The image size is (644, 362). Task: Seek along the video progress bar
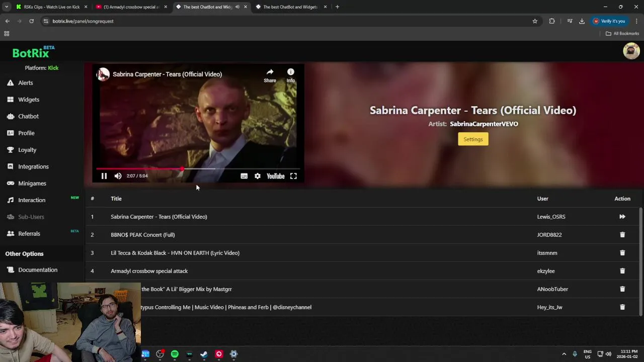coord(198,169)
